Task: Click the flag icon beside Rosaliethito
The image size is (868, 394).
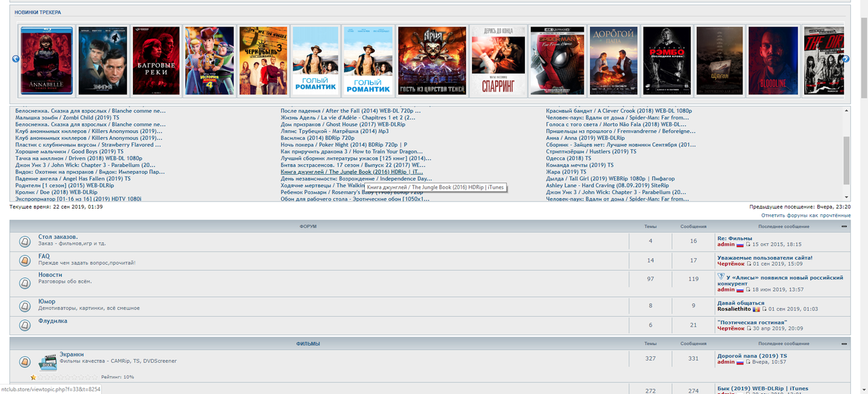Action: (x=755, y=309)
